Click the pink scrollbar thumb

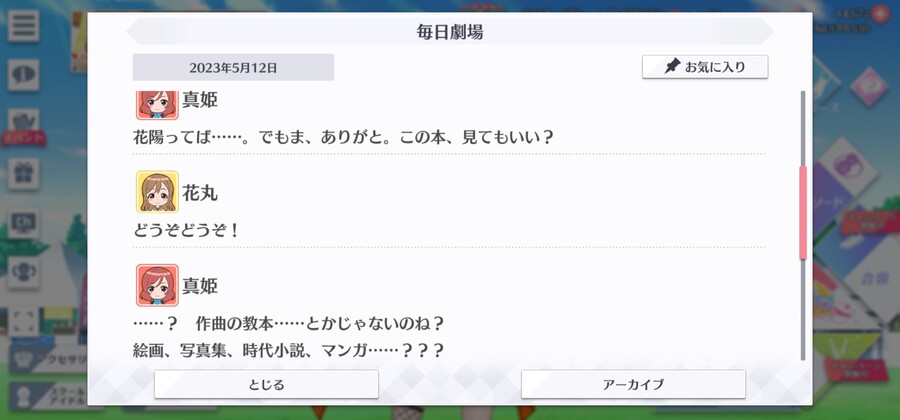coord(803,212)
